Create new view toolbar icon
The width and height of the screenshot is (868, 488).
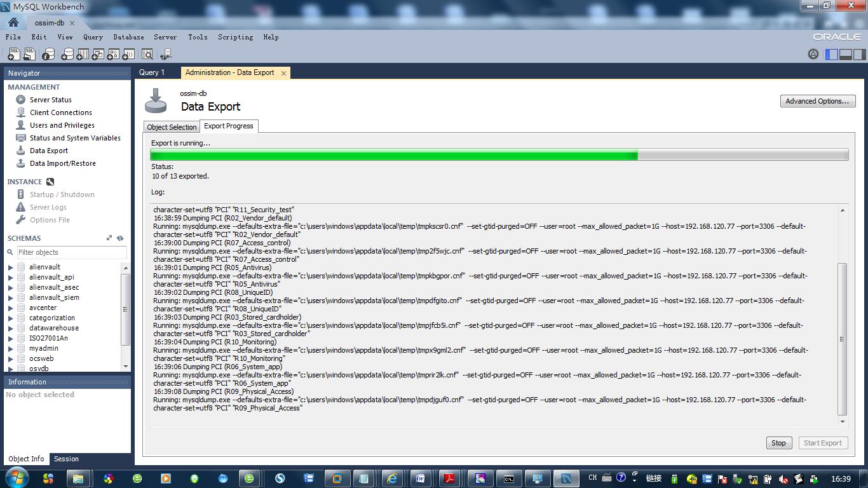pos(97,55)
